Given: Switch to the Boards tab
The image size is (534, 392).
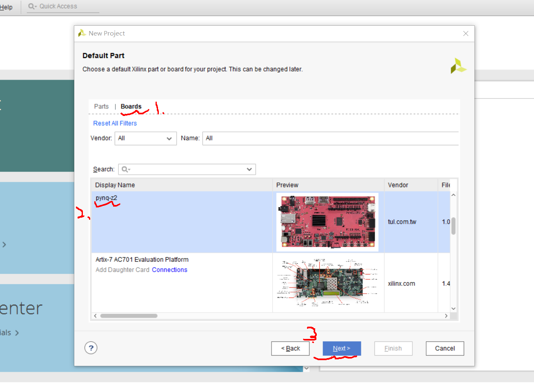Looking at the screenshot, I should (131, 107).
